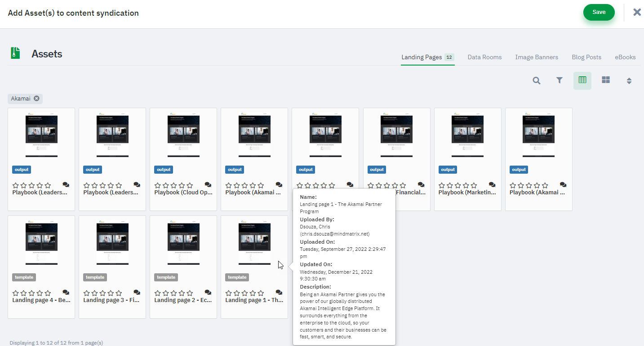Select the Landing page 4 thumbnail
This screenshot has width=644, height=346.
[x=41, y=242]
